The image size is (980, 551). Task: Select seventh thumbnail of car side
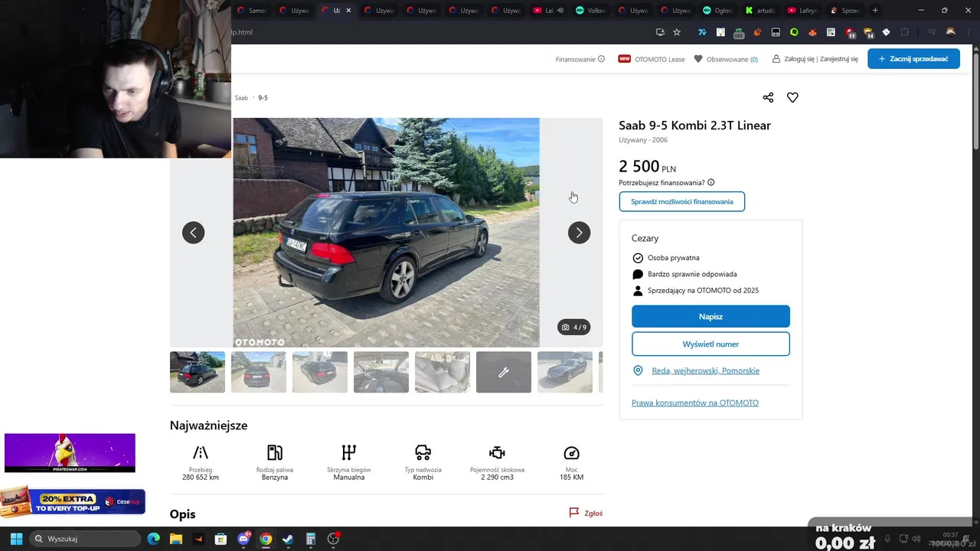[565, 372]
